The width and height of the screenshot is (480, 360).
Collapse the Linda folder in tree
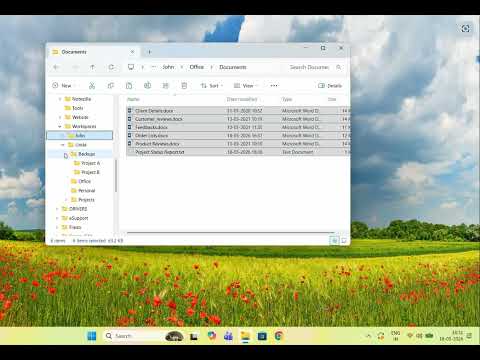pyautogui.click(x=63, y=145)
